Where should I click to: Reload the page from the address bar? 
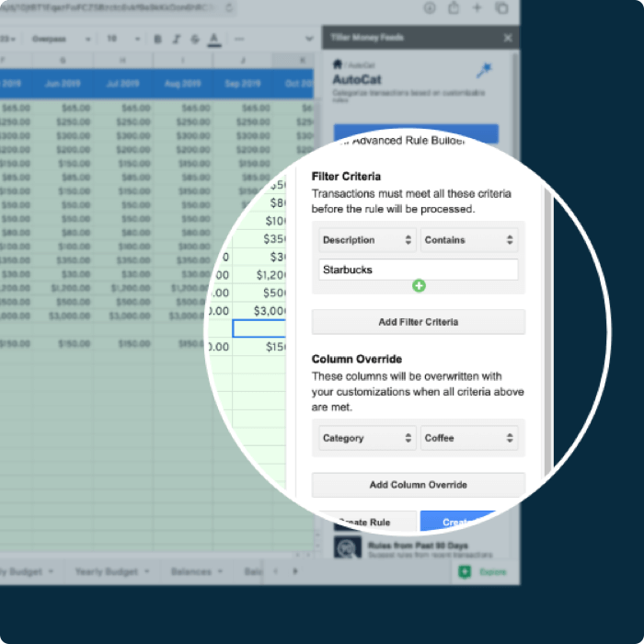coord(229,7)
